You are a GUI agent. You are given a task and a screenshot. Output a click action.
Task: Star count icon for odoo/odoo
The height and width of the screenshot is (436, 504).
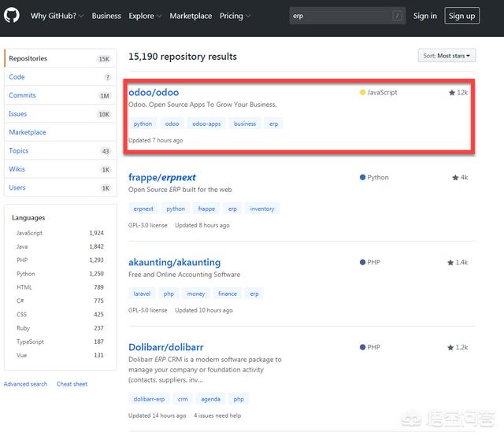451,93
